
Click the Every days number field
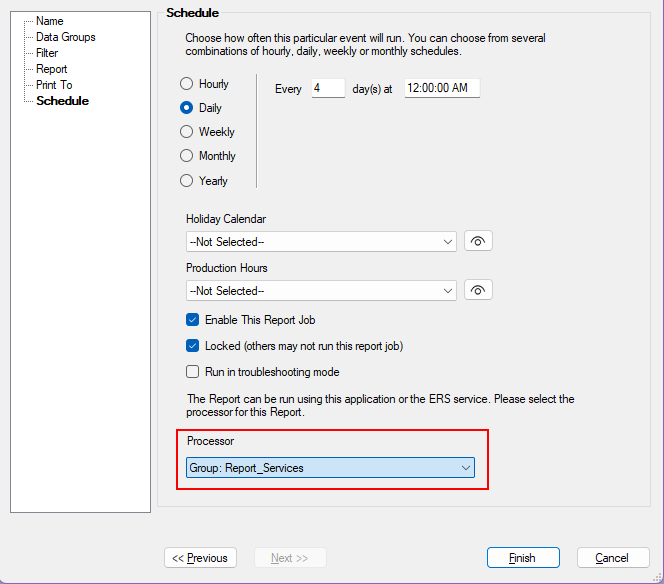point(328,88)
